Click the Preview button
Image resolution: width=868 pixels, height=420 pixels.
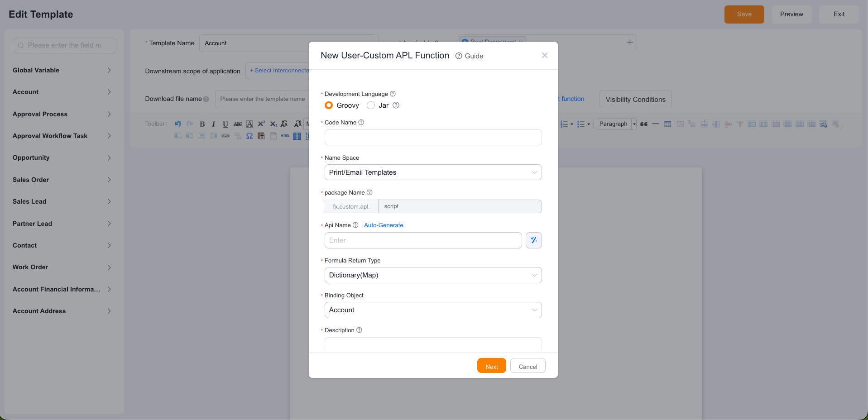click(x=791, y=14)
